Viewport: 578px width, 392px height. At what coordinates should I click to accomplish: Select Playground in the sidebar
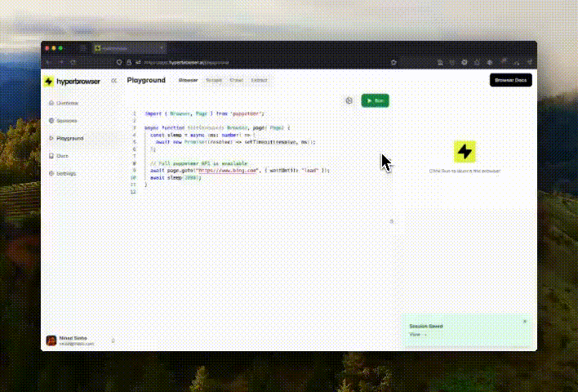pyautogui.click(x=66, y=138)
